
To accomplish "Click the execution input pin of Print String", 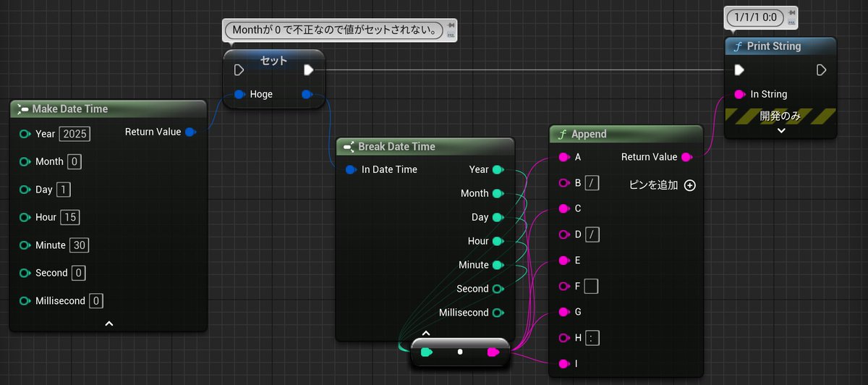I will tap(739, 70).
